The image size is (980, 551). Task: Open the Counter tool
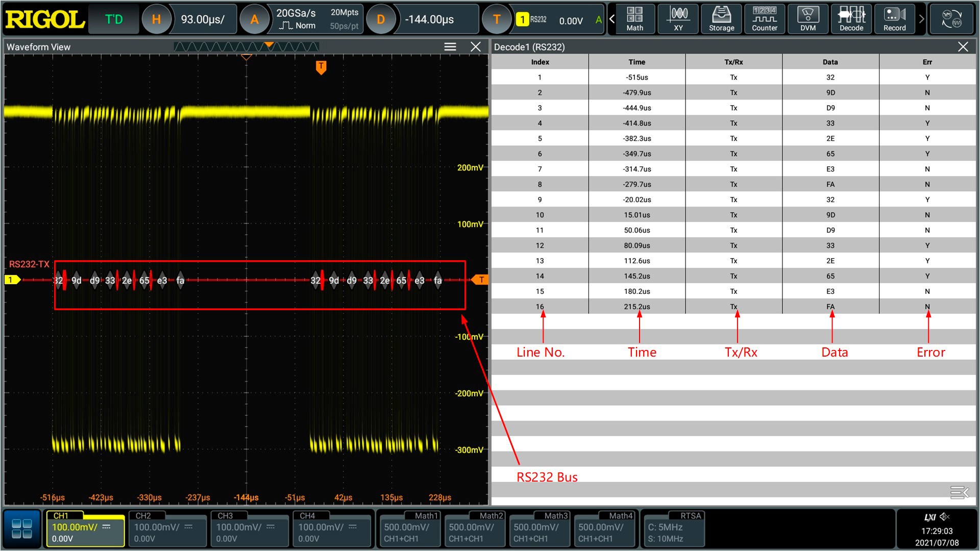(764, 19)
